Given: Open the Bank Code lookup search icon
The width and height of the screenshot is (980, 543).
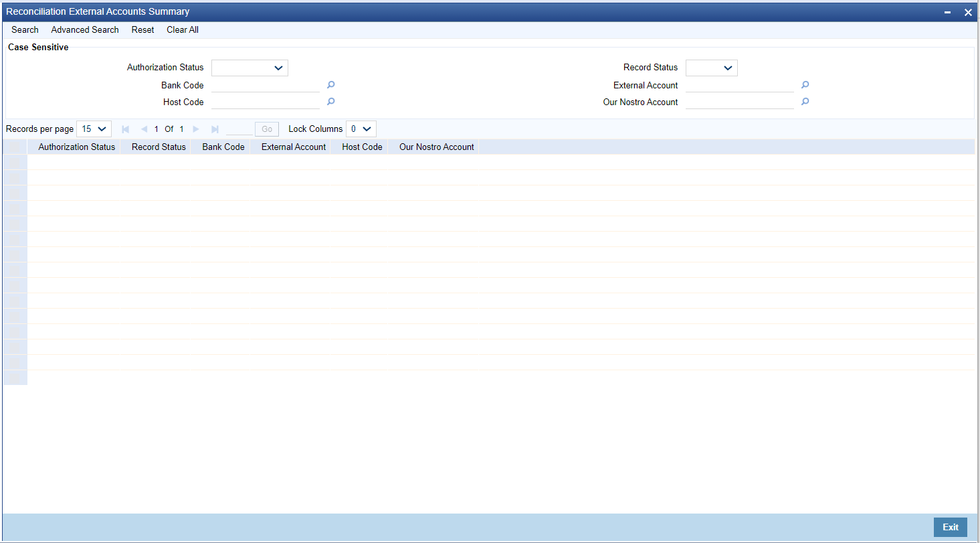Looking at the screenshot, I should pyautogui.click(x=330, y=85).
